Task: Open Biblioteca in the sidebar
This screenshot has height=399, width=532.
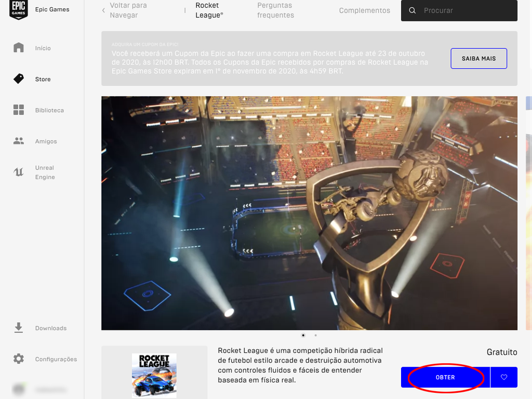Action: coord(49,110)
